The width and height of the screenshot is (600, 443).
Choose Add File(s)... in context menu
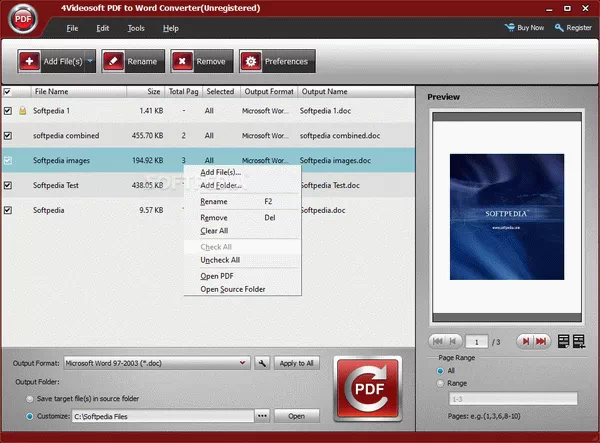[242, 173]
